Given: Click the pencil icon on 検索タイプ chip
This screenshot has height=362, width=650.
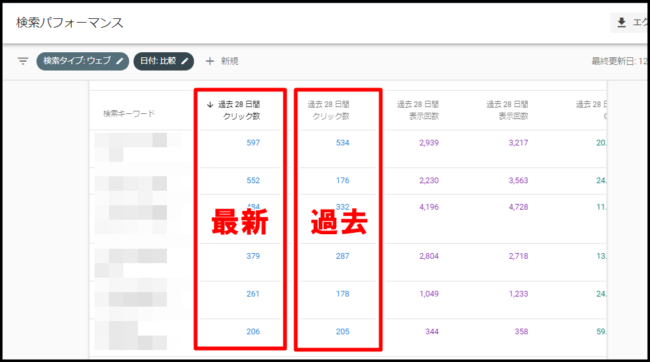Looking at the screenshot, I should (119, 61).
